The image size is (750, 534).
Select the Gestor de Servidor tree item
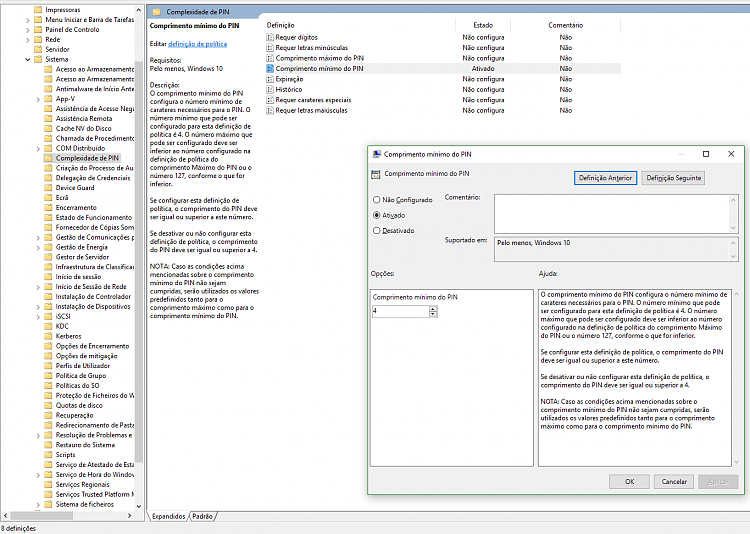(82, 257)
